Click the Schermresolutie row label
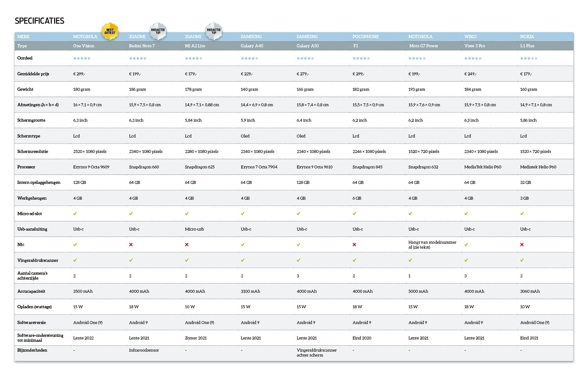 (33, 151)
